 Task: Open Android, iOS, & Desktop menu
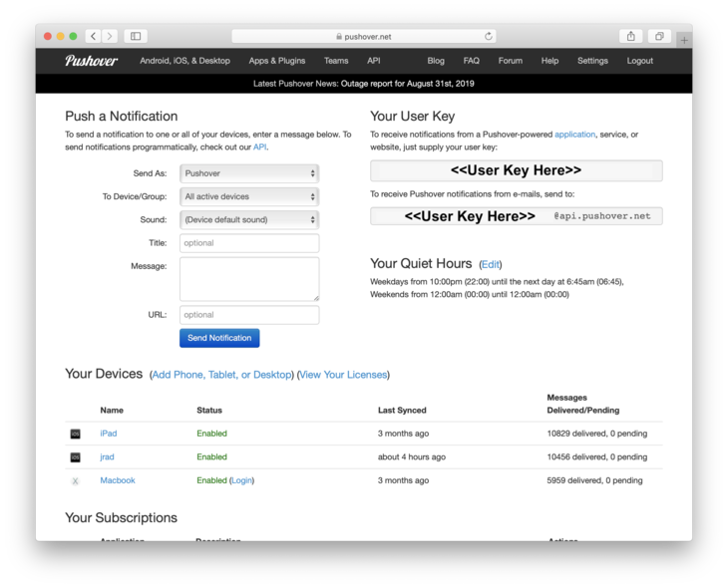(184, 61)
